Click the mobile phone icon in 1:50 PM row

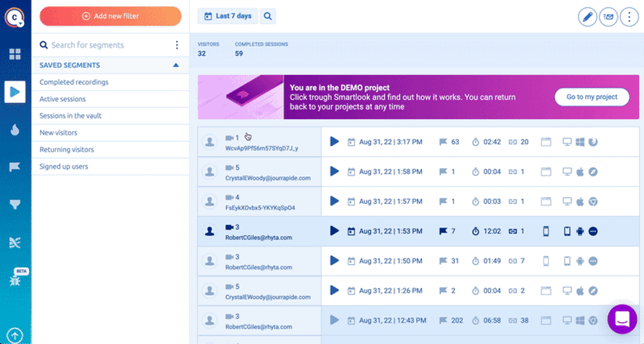tap(567, 261)
